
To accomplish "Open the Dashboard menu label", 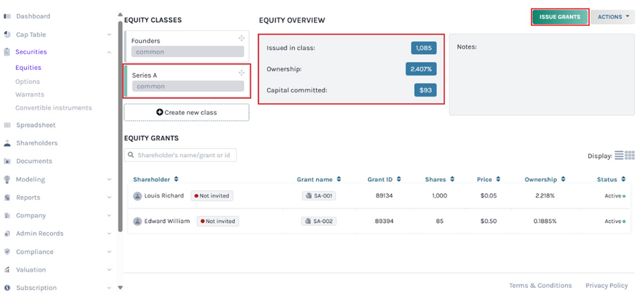I will [34, 16].
